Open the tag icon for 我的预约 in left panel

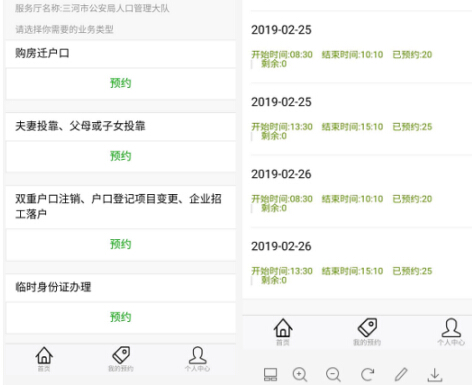pos(121,355)
